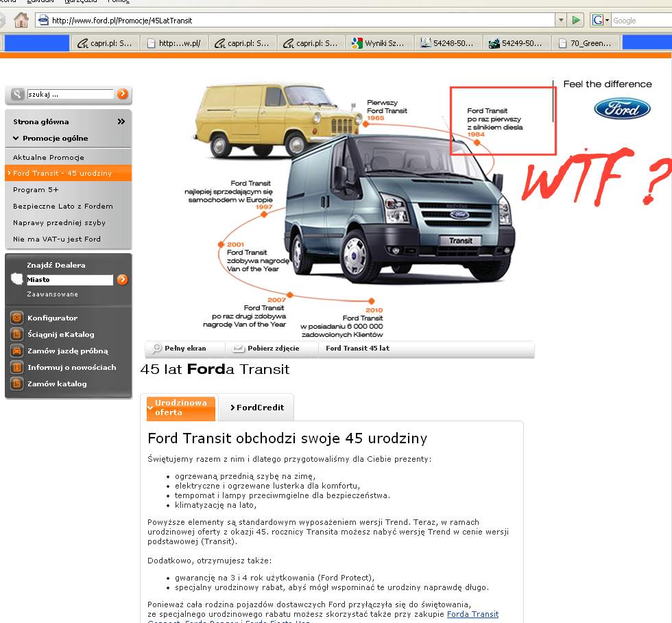
Task: Switch to the Wyniki Sz... tab
Action: (379, 43)
